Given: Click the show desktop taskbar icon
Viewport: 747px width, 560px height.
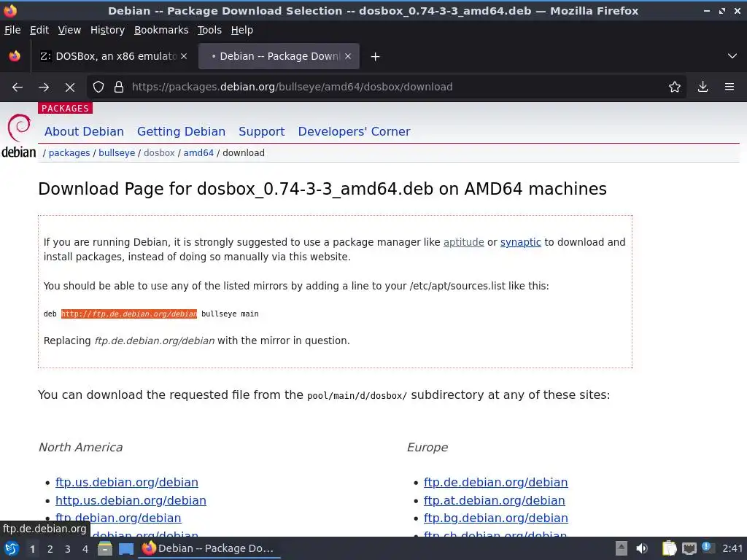Looking at the screenshot, I should click(x=126, y=549).
